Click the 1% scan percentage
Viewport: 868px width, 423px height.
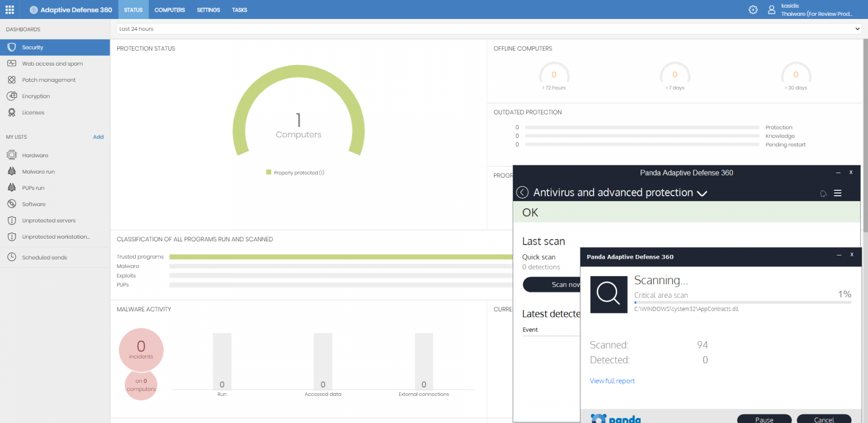point(845,294)
